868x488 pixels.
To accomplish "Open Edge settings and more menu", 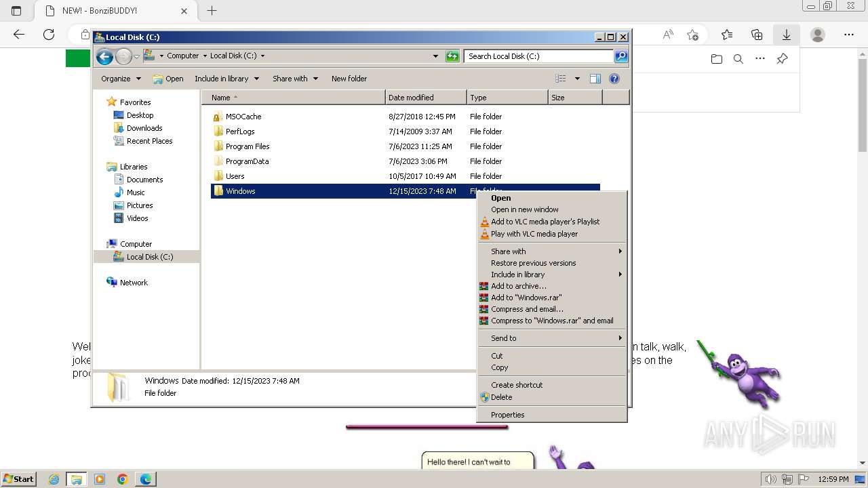I will pos(849,35).
